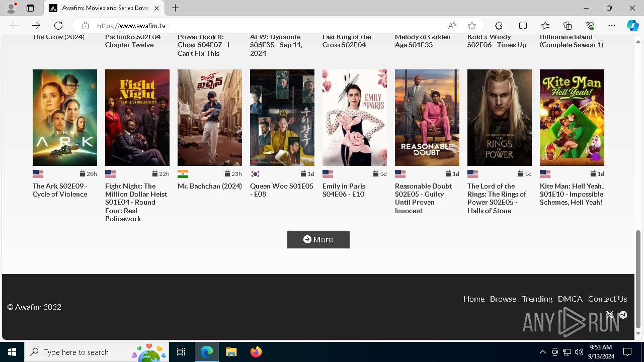644x362 pixels.
Task: Open AEW: Dynamite S06E35 link
Action: click(x=276, y=45)
